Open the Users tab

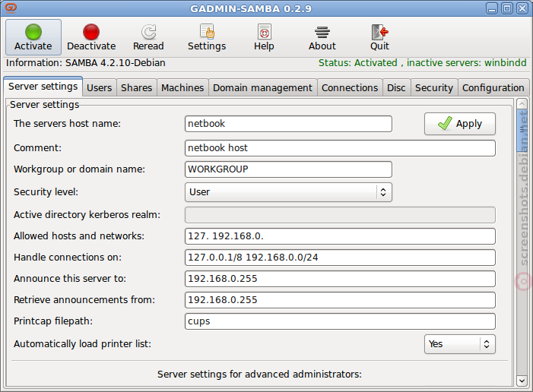pyautogui.click(x=100, y=87)
